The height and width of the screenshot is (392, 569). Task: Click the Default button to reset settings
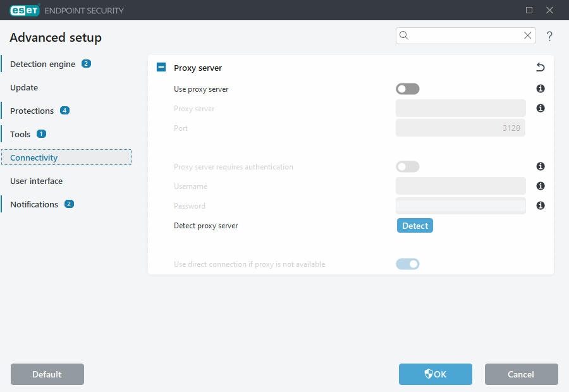(47, 374)
